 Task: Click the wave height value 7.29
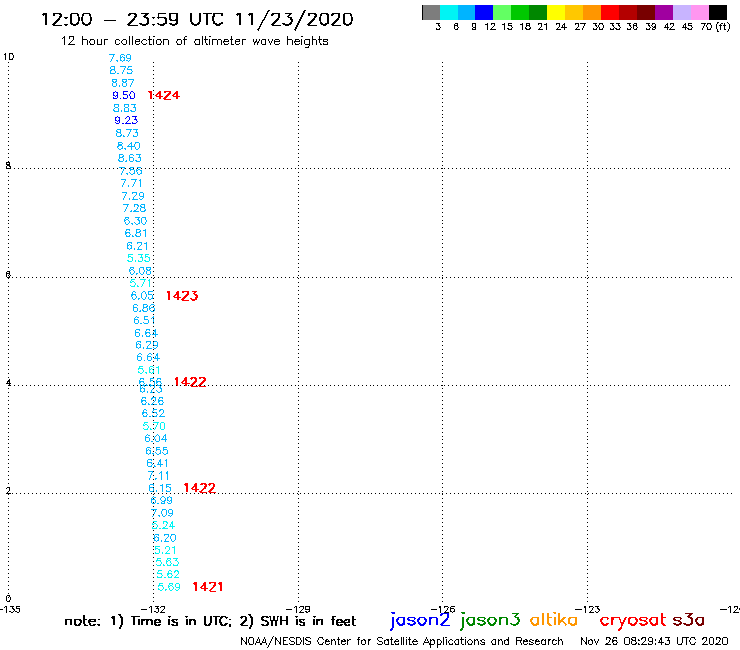133,196
